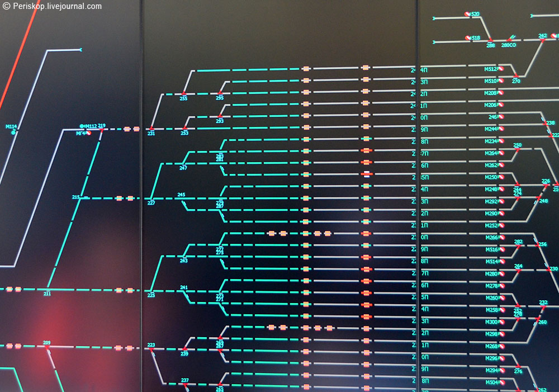
Task: Select switch 227 junction point
Action: point(151,198)
